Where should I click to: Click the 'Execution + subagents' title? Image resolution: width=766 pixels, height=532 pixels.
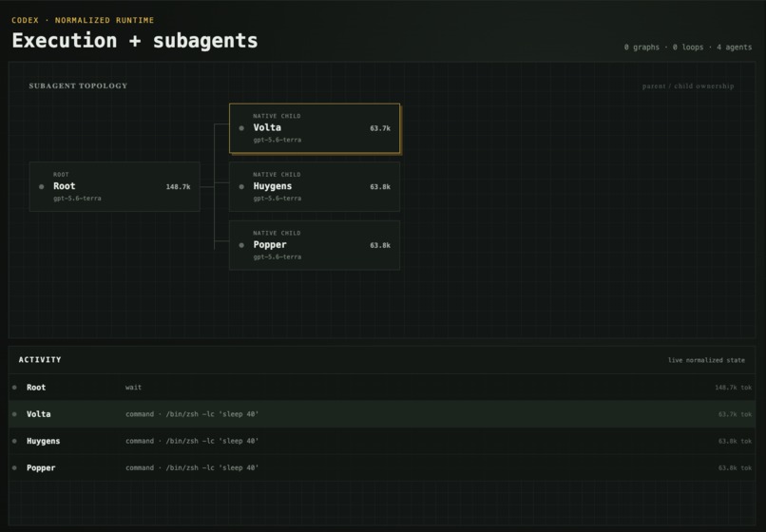135,41
